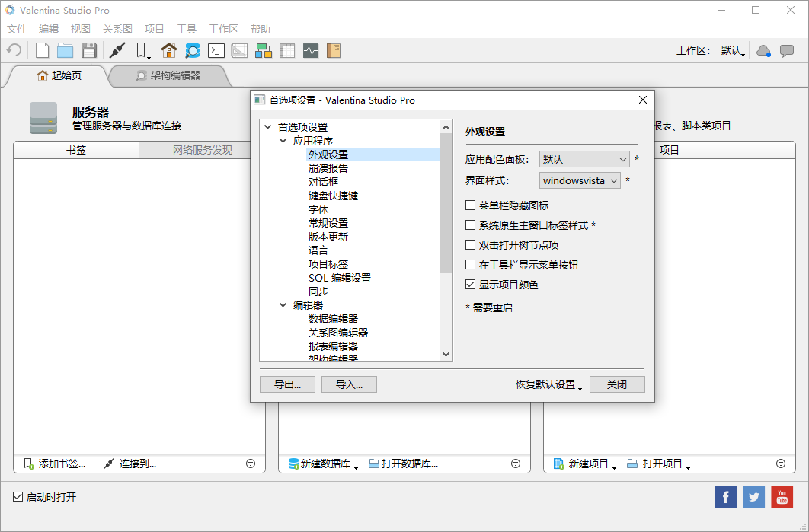The image size is (809, 532).
Task: Click the 关闭 button in preferences
Action: click(617, 384)
